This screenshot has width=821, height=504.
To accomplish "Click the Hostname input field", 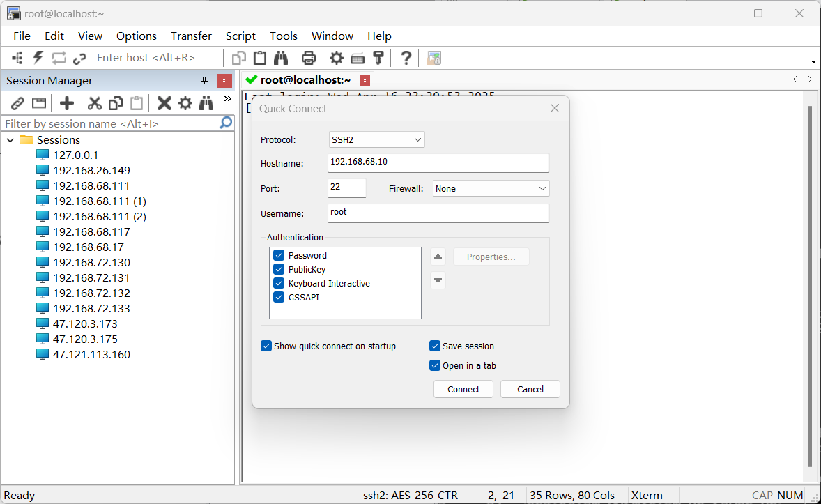I will tap(438, 162).
